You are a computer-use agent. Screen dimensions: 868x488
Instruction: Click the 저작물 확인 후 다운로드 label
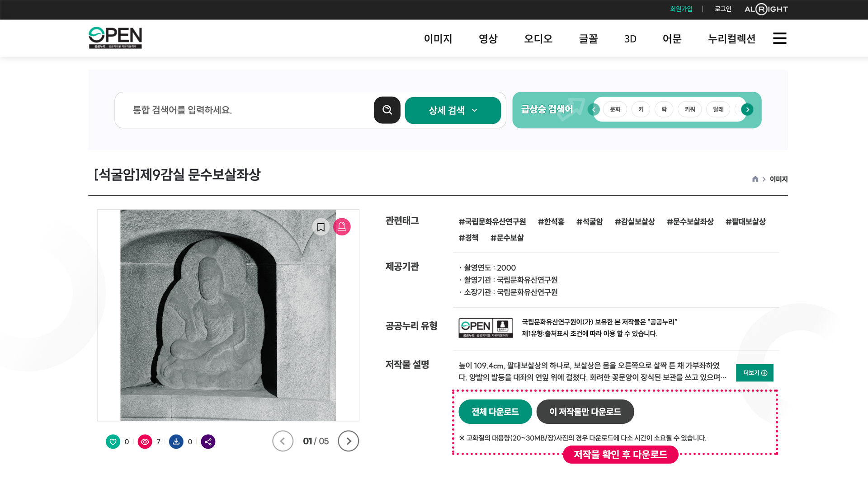tap(620, 455)
